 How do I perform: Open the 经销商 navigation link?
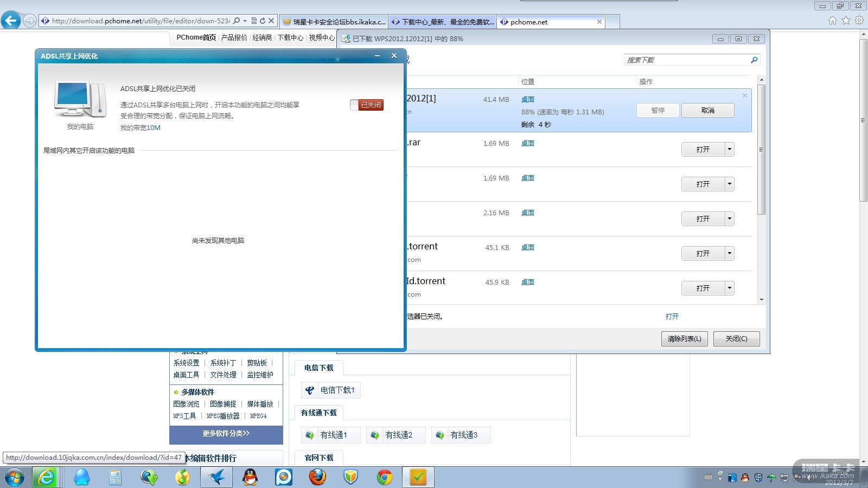[x=262, y=37]
